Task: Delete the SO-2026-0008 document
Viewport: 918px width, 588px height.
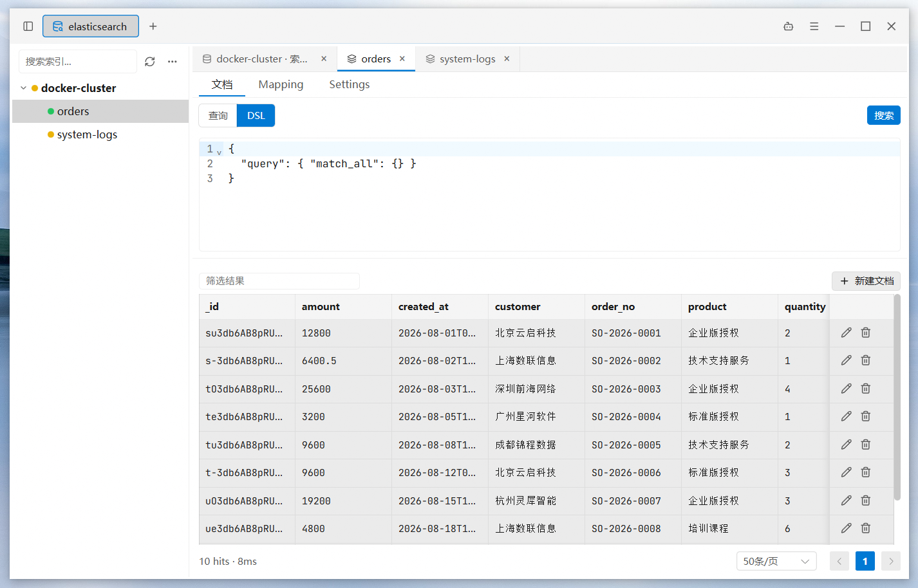Action: point(866,528)
